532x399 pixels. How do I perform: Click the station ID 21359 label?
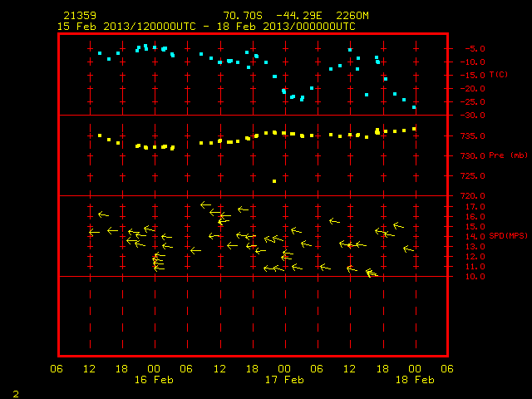coord(80,16)
